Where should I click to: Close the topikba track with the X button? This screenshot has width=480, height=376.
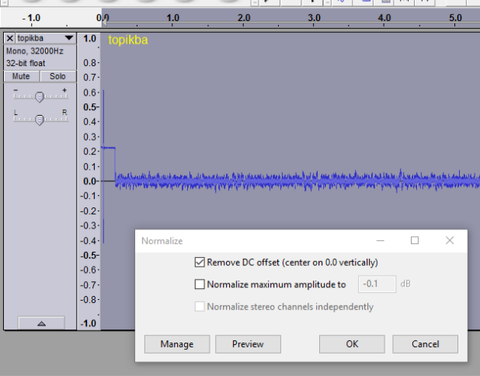(x=10, y=38)
